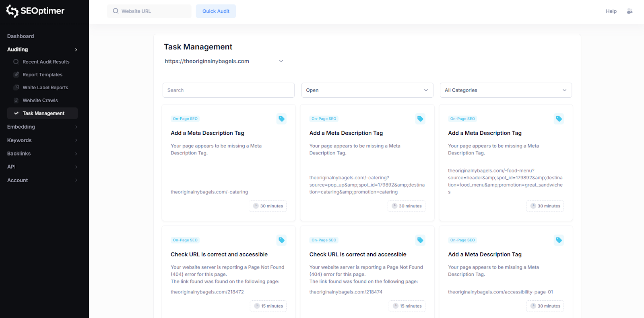The height and width of the screenshot is (318, 644).
Task: Click the Report Templates sidebar icon
Action: coord(16,74)
